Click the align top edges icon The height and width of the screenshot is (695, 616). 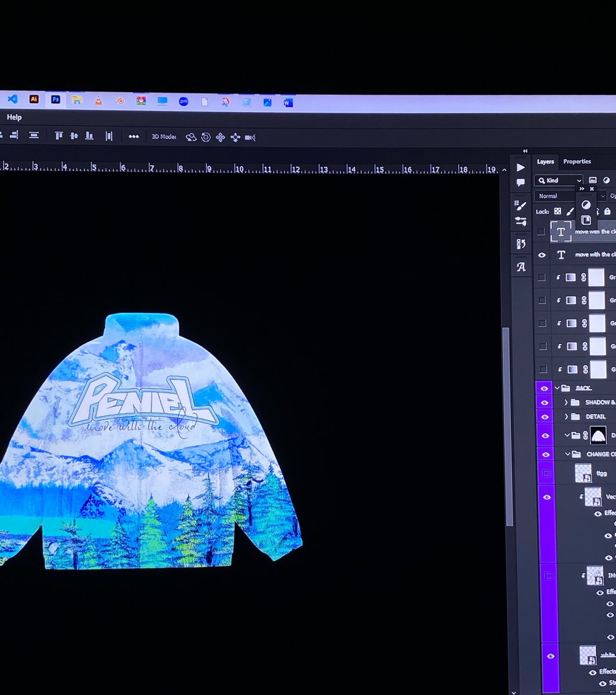pyautogui.click(x=59, y=136)
